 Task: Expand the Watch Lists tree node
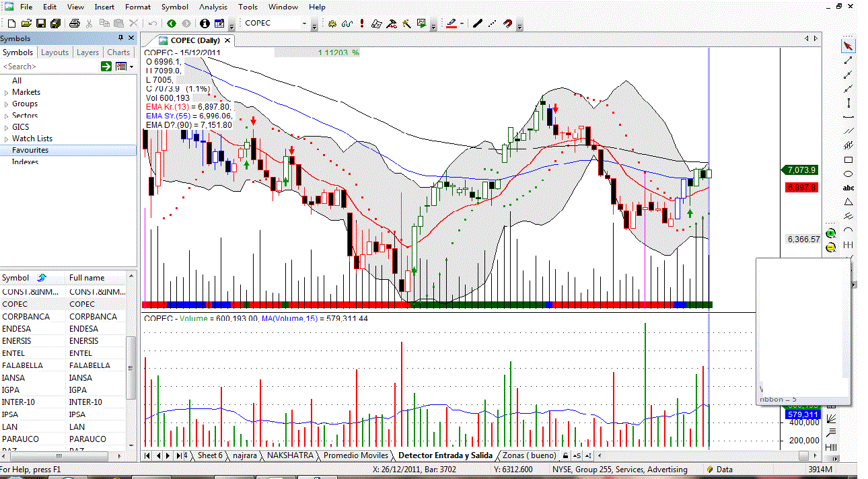coord(7,139)
